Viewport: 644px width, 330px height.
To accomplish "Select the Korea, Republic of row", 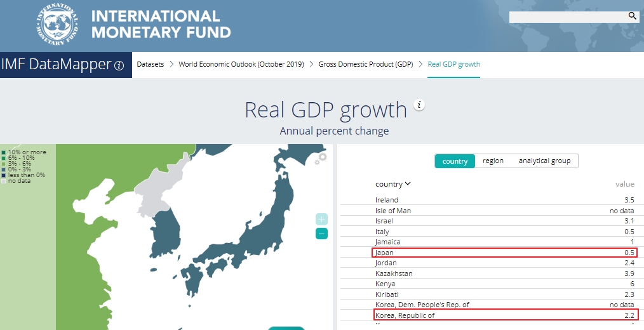I will (x=505, y=315).
